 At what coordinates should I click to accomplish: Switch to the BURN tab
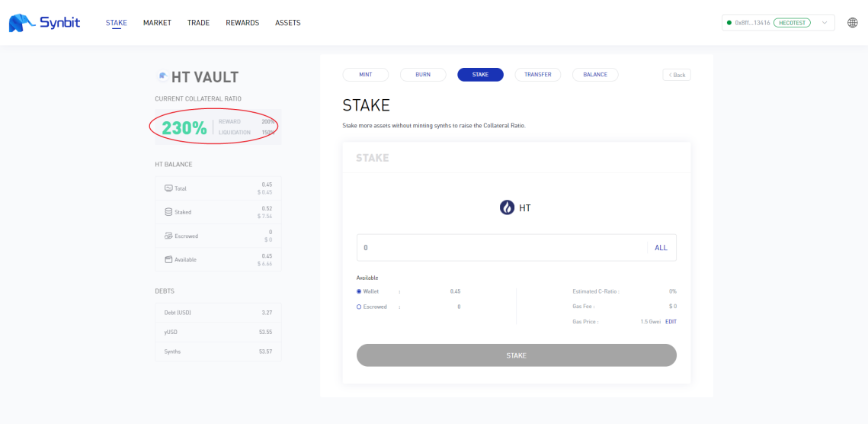[x=423, y=74]
